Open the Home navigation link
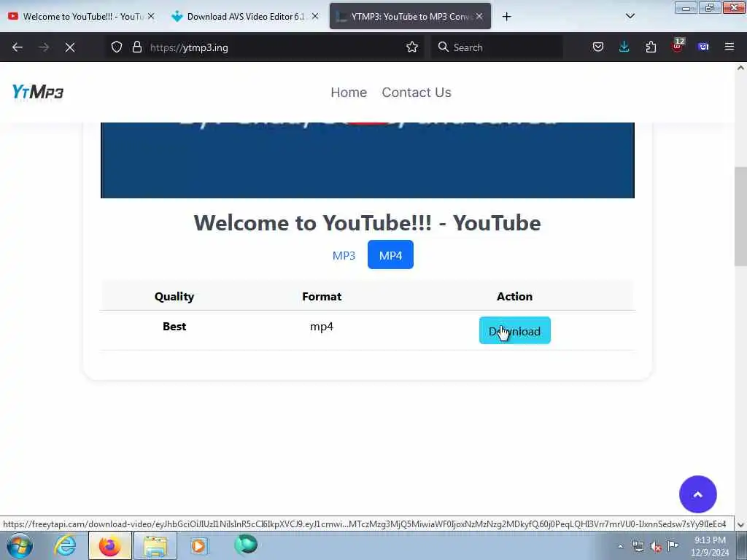This screenshot has width=747, height=560. point(349,93)
